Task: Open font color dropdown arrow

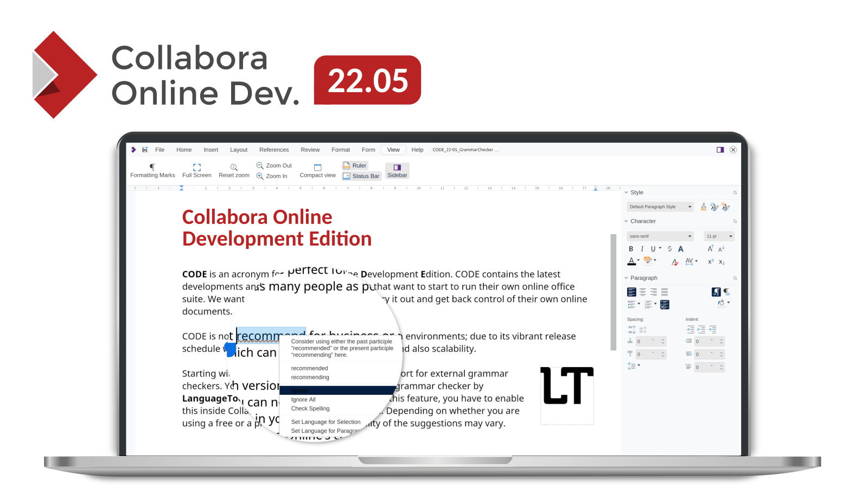Action: (x=639, y=260)
